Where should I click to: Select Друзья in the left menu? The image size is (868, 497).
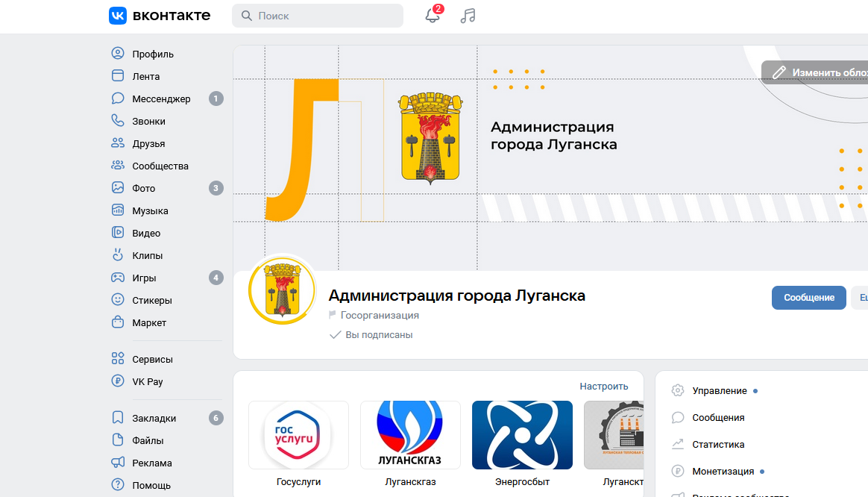(x=148, y=143)
